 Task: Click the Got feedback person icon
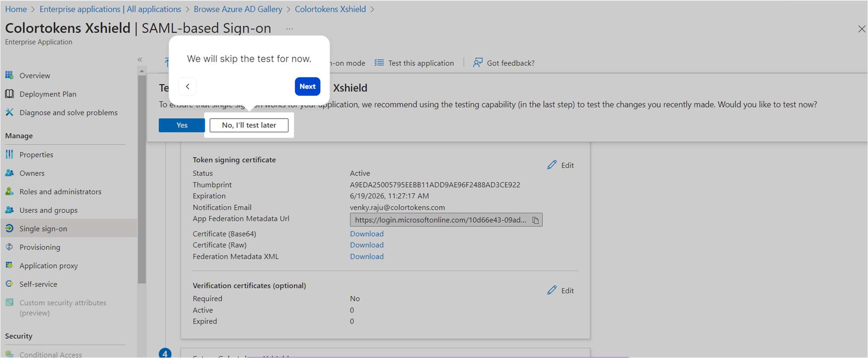[x=478, y=63]
